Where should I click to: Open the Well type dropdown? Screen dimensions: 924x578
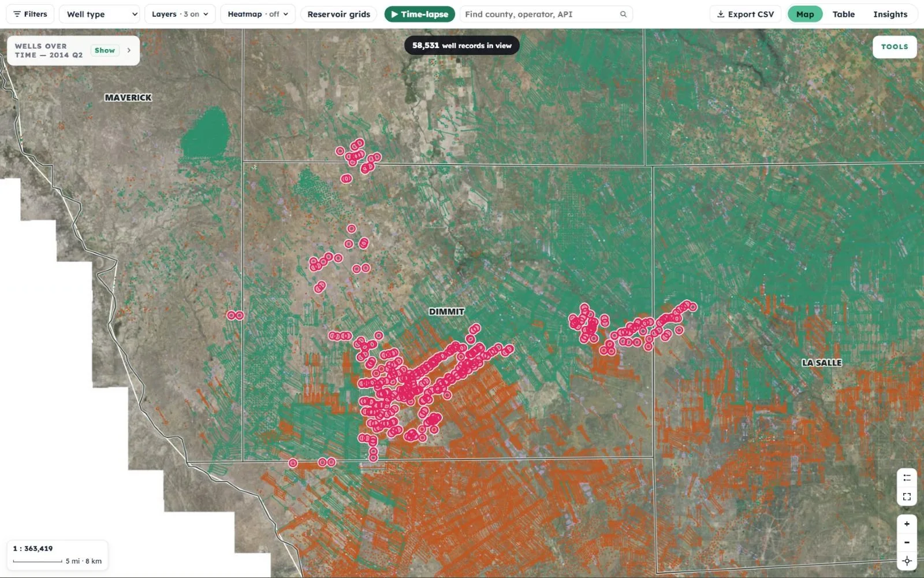pyautogui.click(x=100, y=14)
